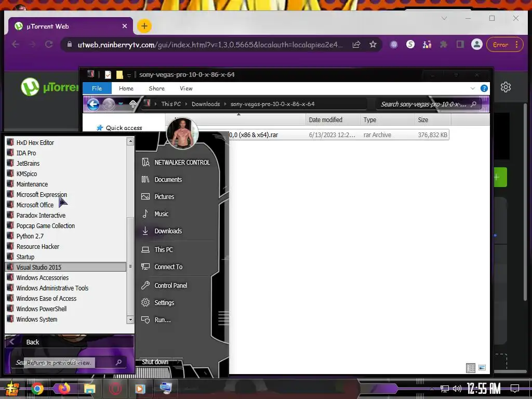
Task: Expand the Explorer ribbon chevron
Action: click(473, 88)
